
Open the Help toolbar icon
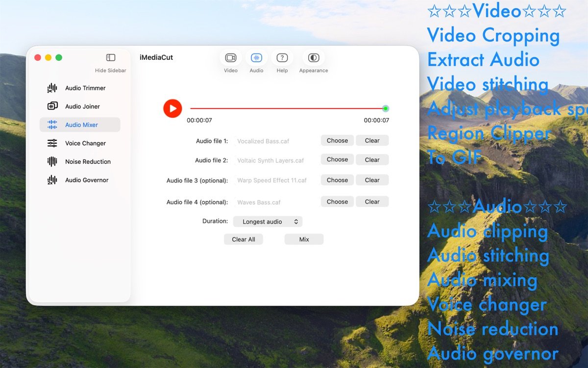[x=282, y=58]
